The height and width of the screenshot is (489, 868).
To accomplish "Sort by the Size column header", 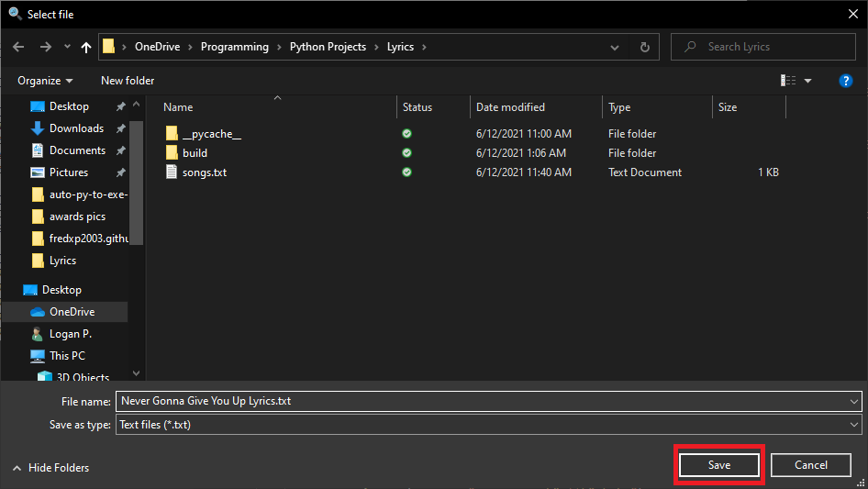I will [x=728, y=107].
